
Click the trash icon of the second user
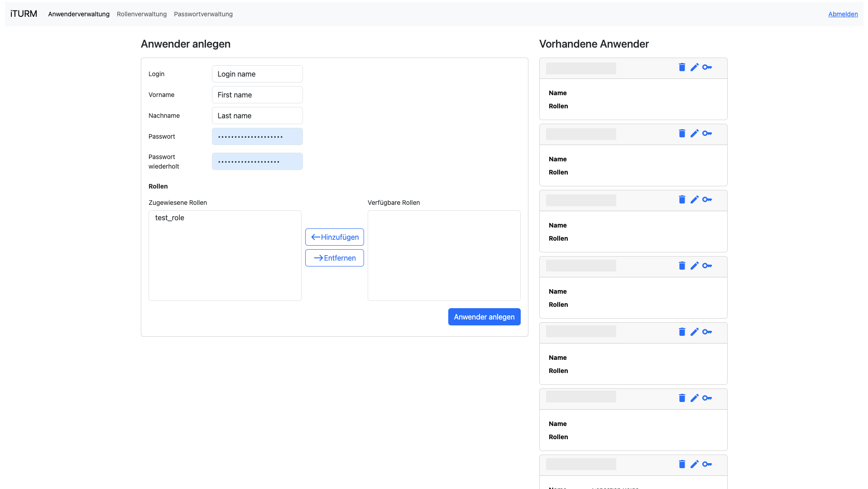coord(681,133)
